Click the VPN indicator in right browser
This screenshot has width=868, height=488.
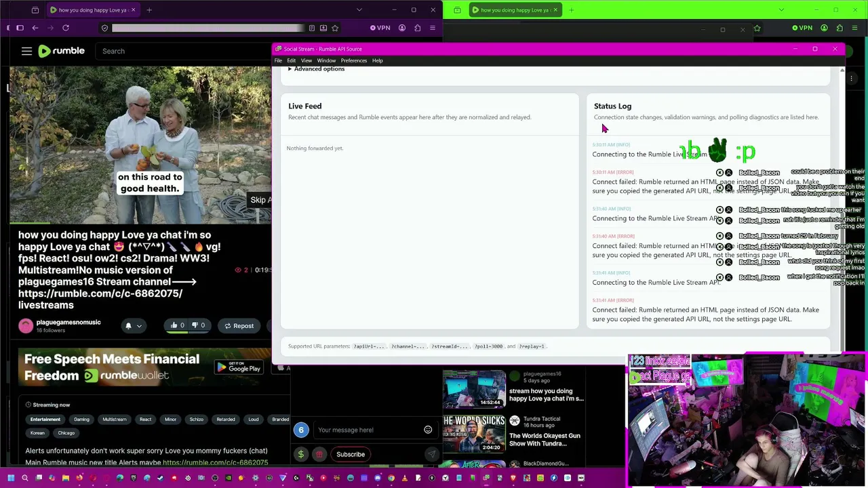tap(802, 28)
